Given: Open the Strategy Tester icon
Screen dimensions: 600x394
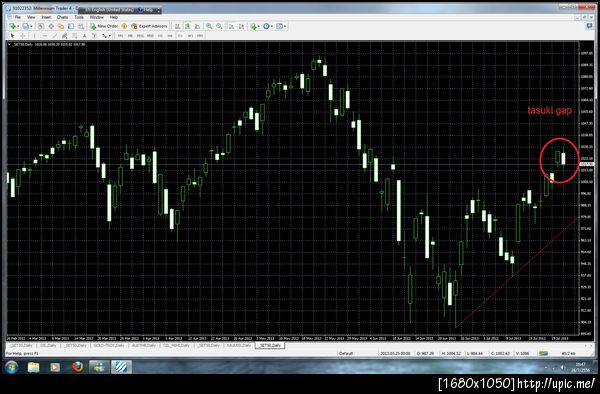Looking at the screenshot, I should [x=81, y=26].
